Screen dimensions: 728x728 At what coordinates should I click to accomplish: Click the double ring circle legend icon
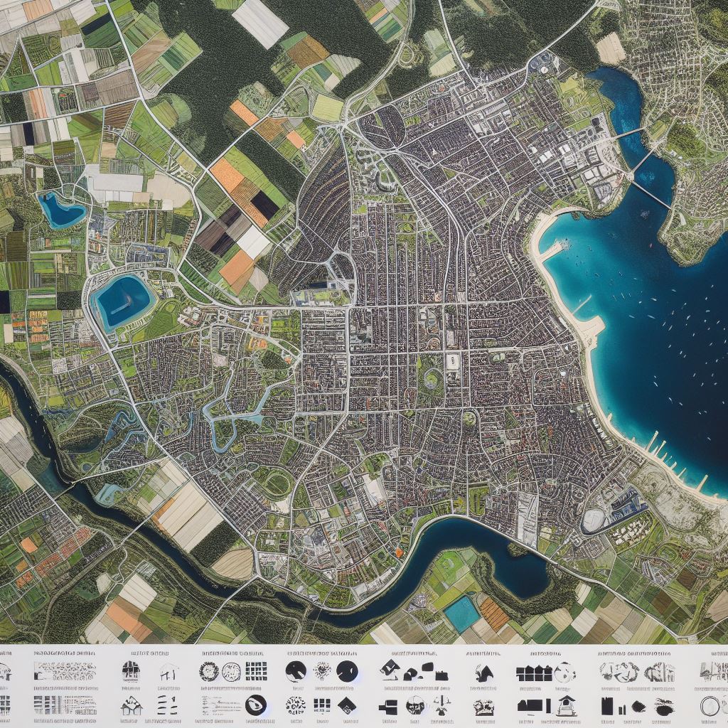coord(709,705)
